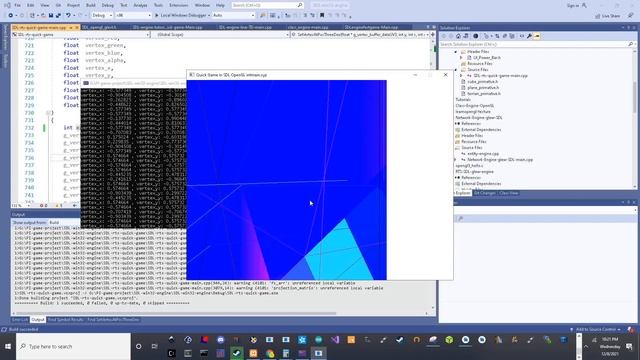Expand SDL-rts-quick-game-main.cpp in Solution Explorer
The width and height of the screenshot is (640, 360).
462,76
